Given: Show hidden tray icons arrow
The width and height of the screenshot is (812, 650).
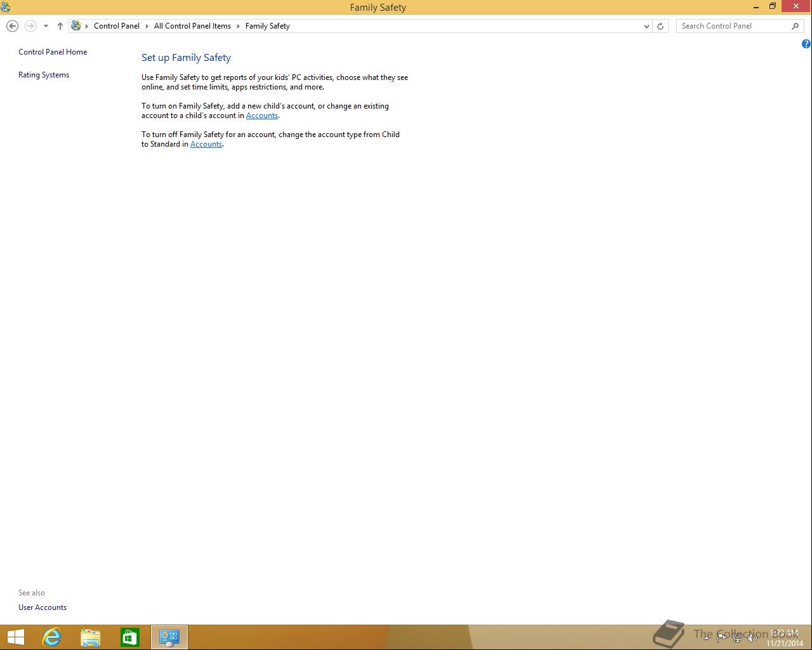Looking at the screenshot, I should (x=706, y=637).
